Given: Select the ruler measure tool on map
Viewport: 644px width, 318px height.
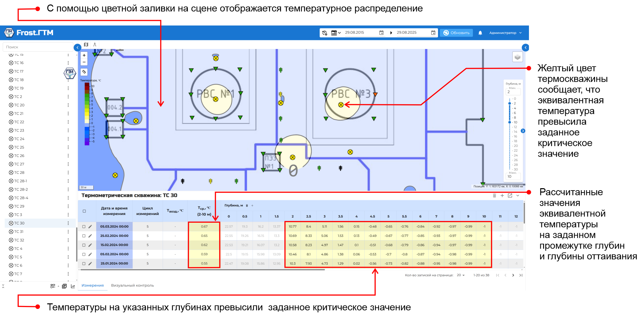Looking at the screenshot, I should click(84, 72).
